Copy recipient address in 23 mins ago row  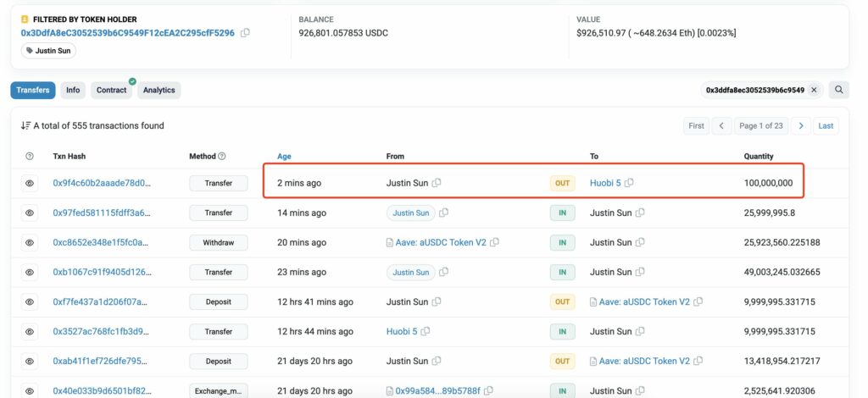point(640,272)
